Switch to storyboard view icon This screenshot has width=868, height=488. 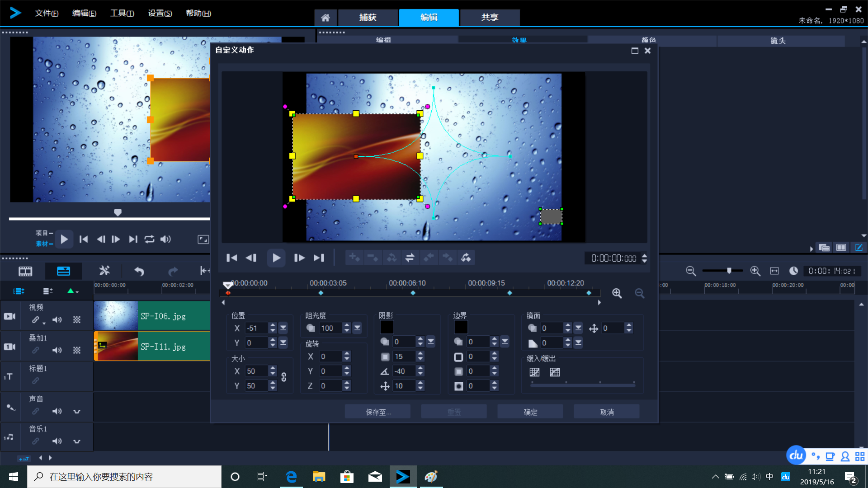[x=25, y=271]
